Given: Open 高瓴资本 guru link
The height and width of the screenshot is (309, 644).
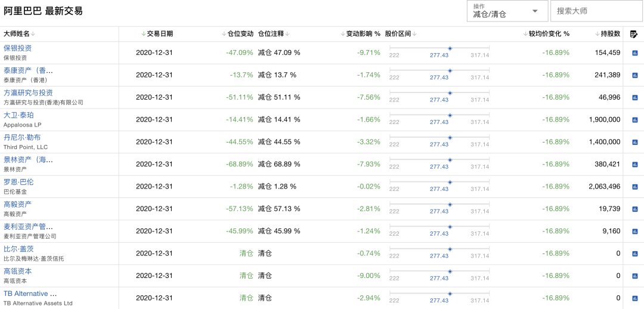Looking at the screenshot, I should coord(18,271).
